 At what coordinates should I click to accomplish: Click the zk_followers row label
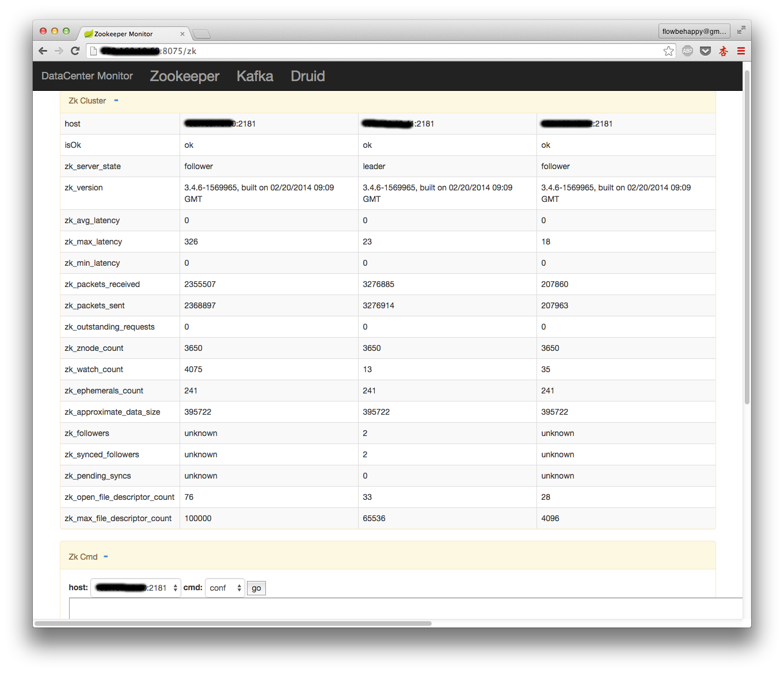point(87,433)
